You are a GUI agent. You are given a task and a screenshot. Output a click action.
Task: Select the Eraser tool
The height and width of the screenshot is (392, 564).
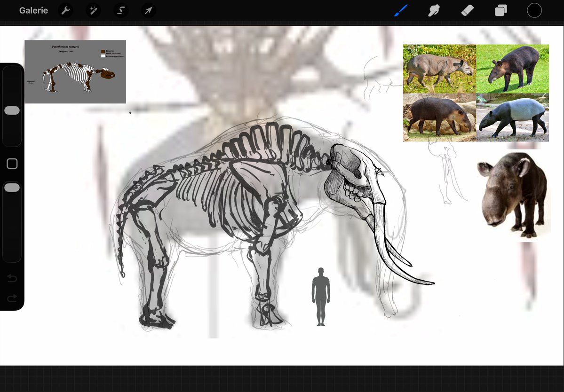coord(467,10)
